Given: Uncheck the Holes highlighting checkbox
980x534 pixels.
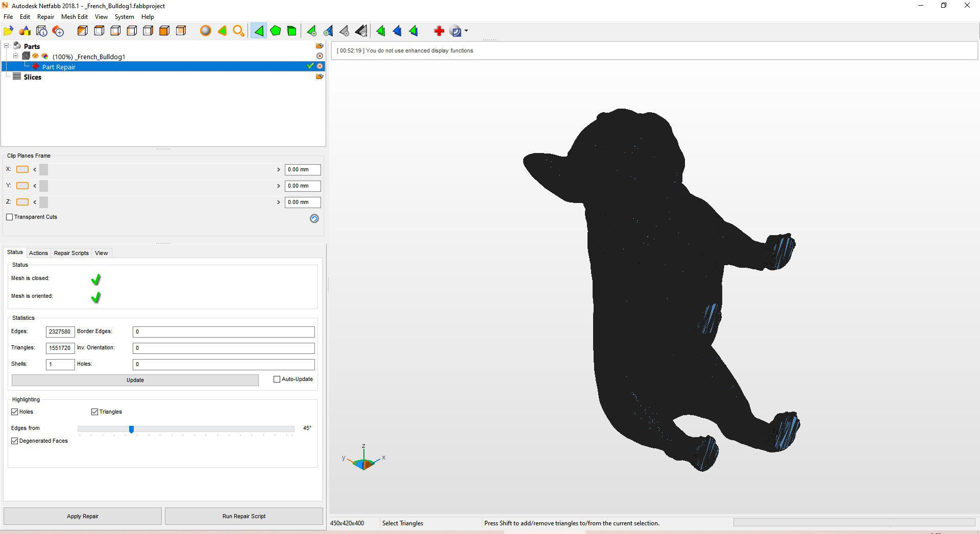Looking at the screenshot, I should tap(15, 412).
